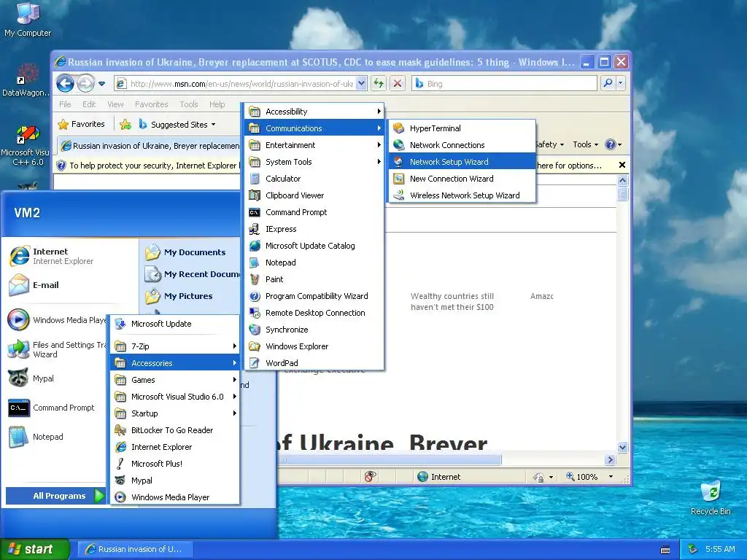747x560 pixels.
Task: Launch BitLocker To Go Reader
Action: (x=175, y=430)
